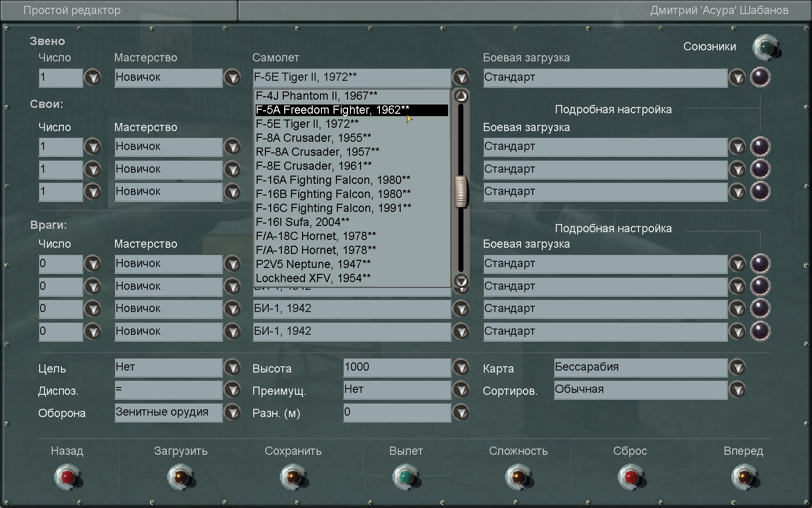812x508 pixels.
Task: Toggle the Союзники round switch
Action: (766, 47)
